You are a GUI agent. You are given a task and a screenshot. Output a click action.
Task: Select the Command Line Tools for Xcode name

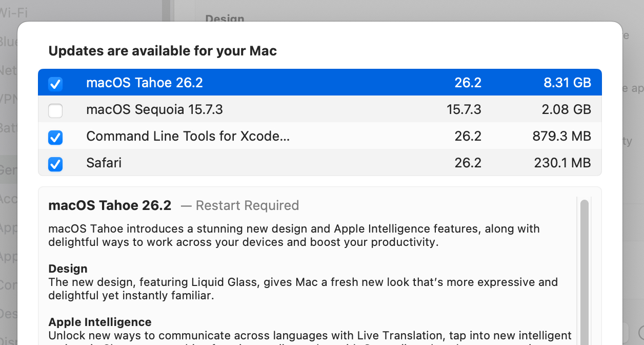point(188,136)
